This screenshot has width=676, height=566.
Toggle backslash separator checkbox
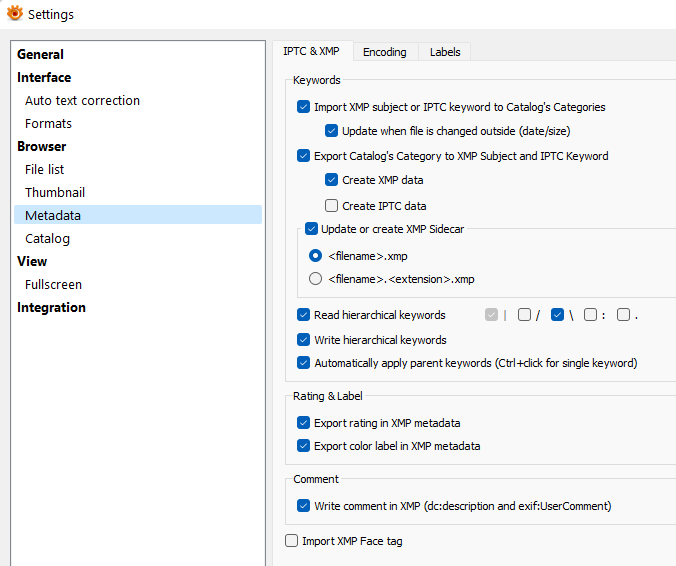coord(558,315)
